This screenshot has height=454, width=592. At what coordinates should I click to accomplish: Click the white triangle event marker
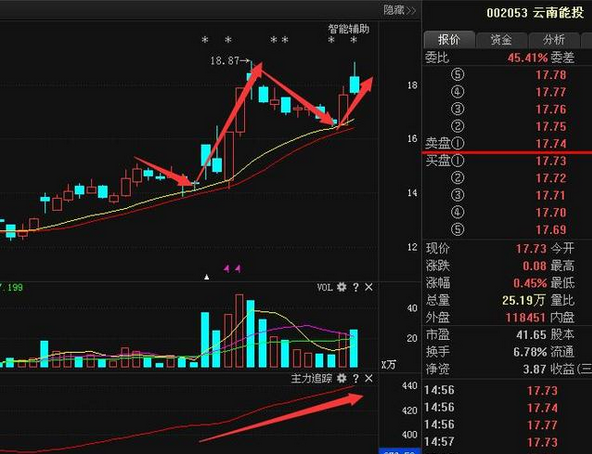pos(207,277)
